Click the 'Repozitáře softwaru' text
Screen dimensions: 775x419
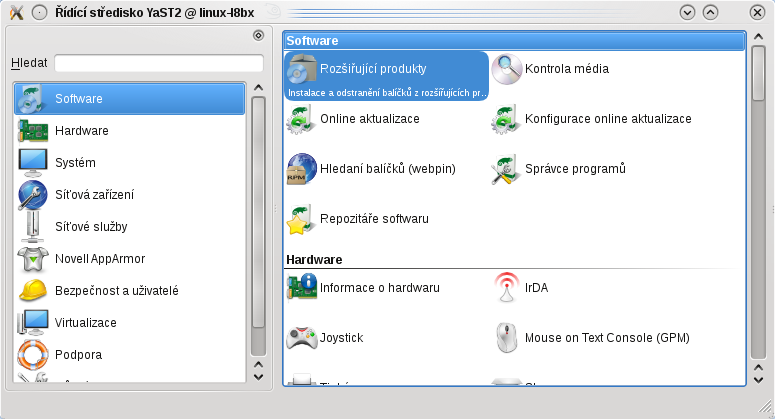(x=375, y=219)
